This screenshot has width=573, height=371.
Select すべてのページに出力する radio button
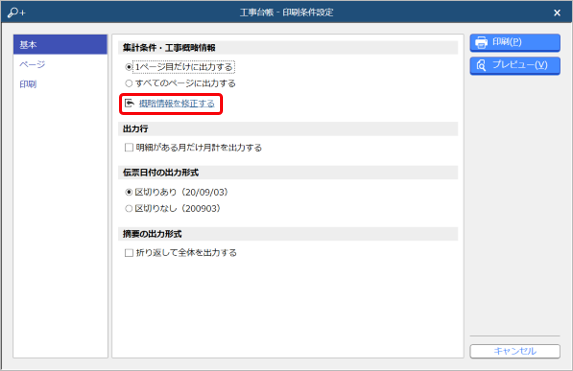click(129, 83)
